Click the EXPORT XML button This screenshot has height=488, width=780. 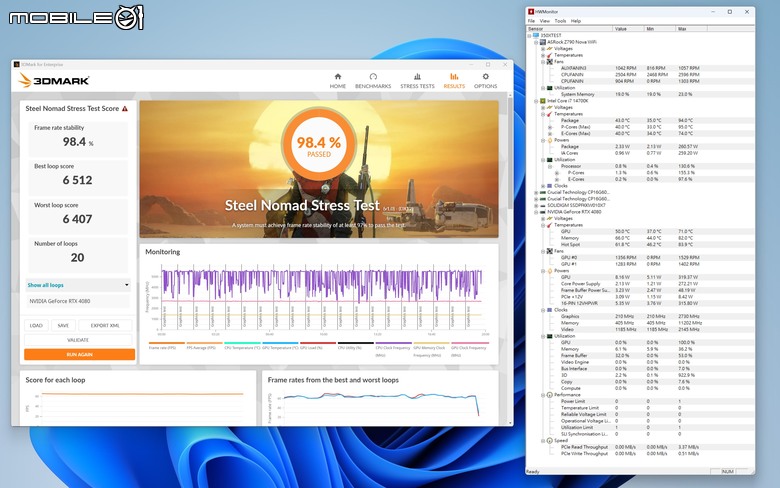[105, 325]
